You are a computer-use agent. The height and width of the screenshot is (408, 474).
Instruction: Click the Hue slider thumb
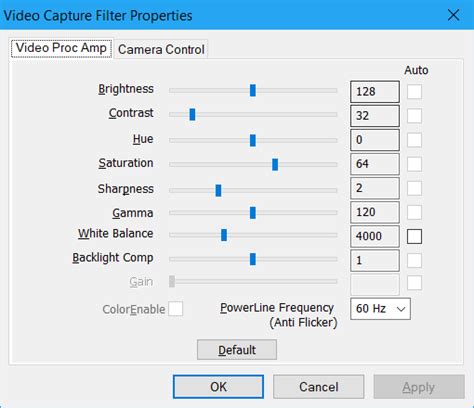pos(253,140)
